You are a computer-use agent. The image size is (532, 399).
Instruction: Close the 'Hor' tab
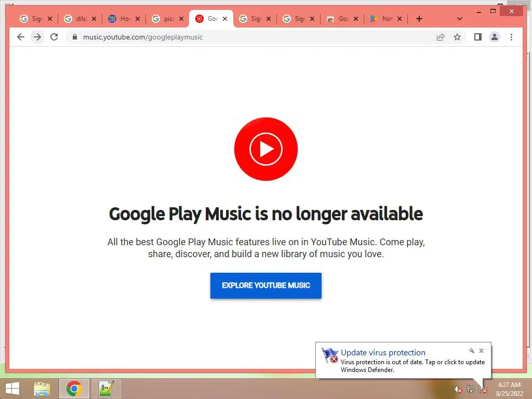[x=137, y=19]
